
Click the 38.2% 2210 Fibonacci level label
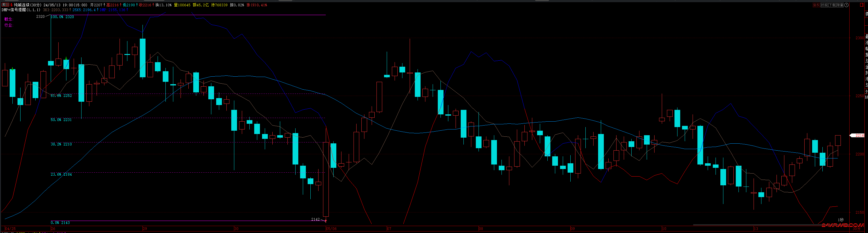click(61, 144)
